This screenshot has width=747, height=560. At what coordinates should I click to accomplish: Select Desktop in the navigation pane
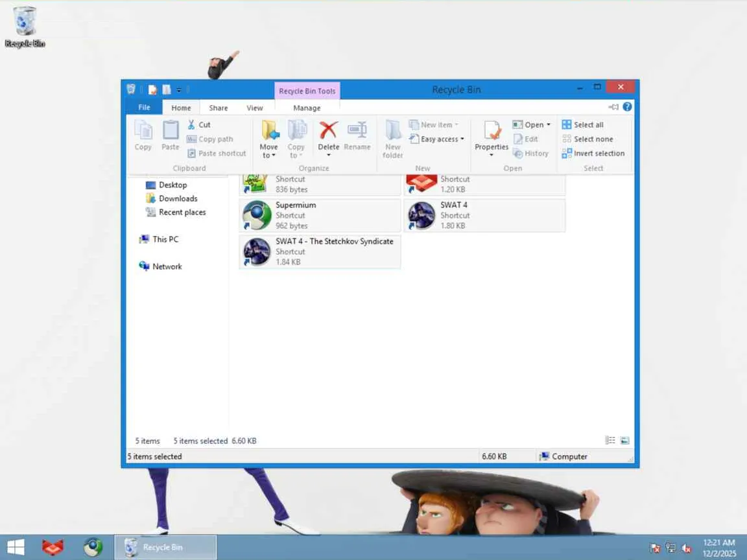point(166,185)
